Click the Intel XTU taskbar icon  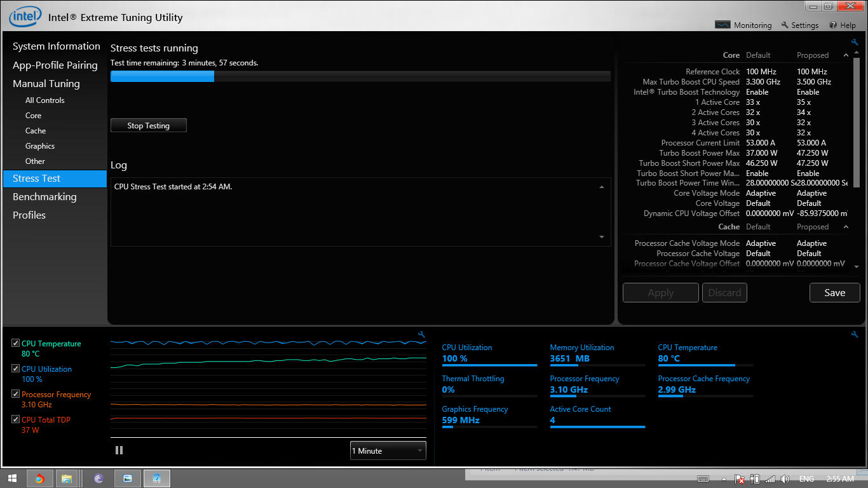[157, 478]
